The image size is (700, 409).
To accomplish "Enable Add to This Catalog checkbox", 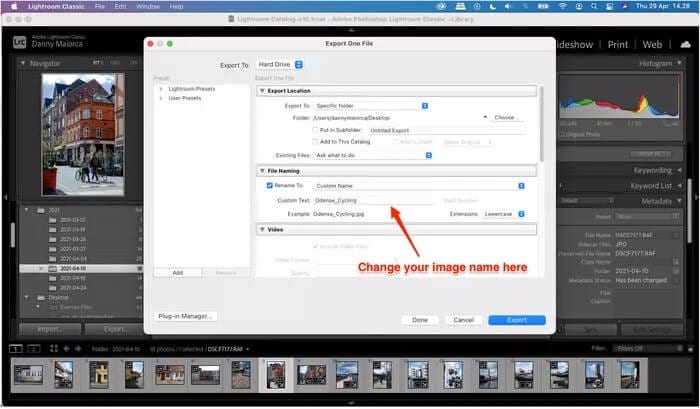I will point(315,142).
